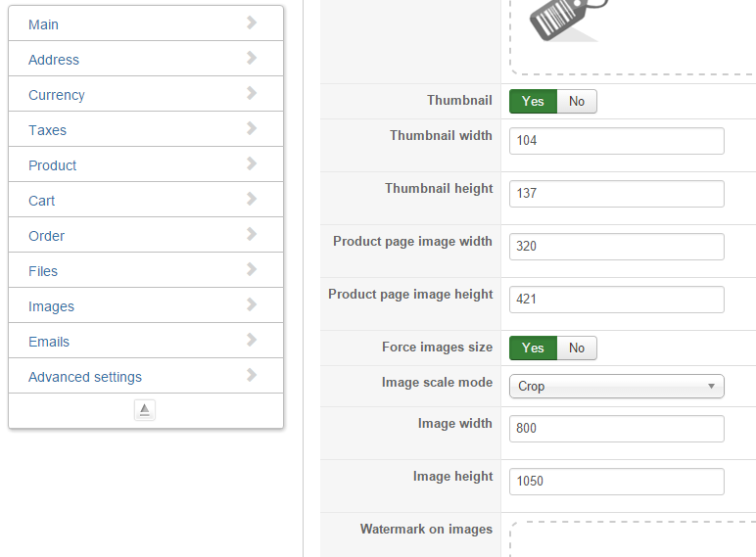The width and height of the screenshot is (756, 557).
Task: Enable Thumbnail with the Yes button
Action: pyautogui.click(x=533, y=101)
